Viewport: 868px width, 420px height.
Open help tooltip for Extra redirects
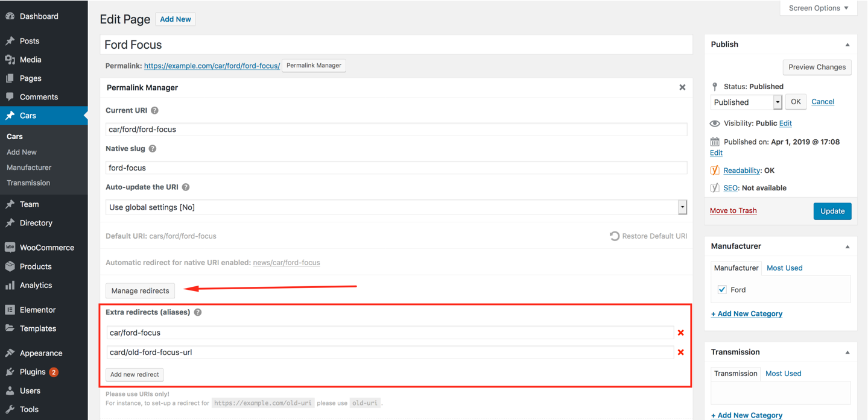point(198,313)
